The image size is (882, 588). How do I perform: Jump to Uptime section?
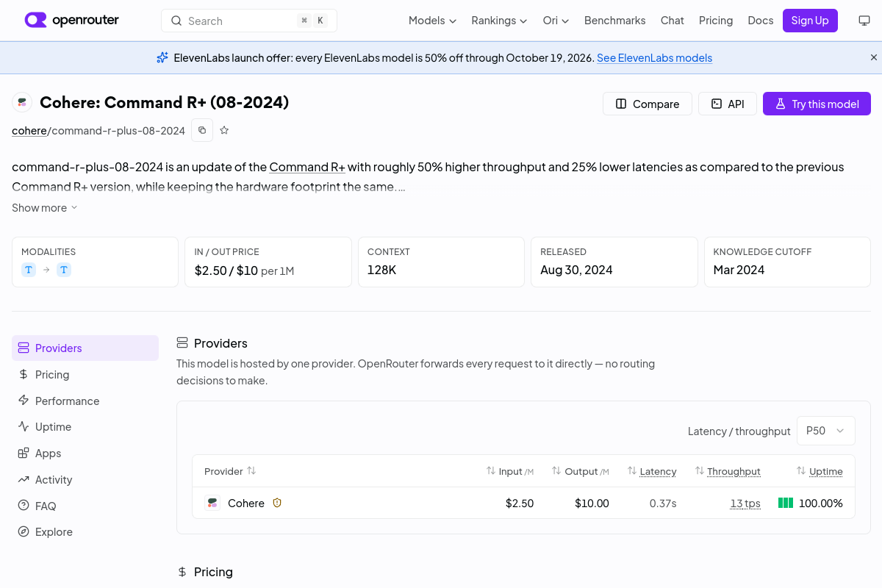[85, 427]
